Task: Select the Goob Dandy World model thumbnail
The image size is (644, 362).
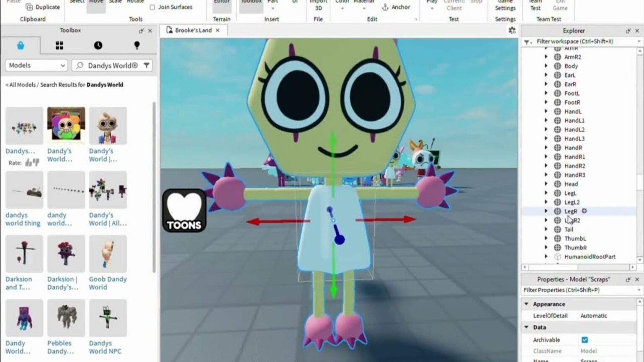Action: pos(108,254)
